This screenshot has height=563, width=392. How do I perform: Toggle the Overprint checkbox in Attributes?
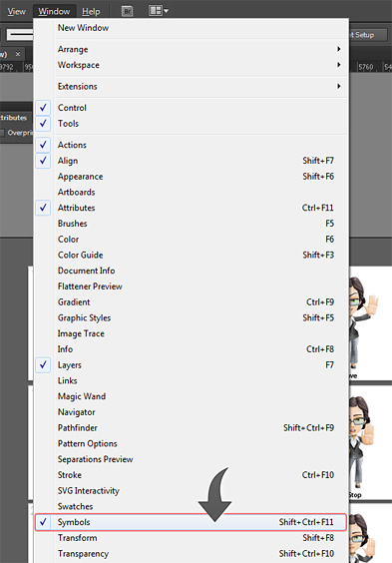[x=2, y=133]
